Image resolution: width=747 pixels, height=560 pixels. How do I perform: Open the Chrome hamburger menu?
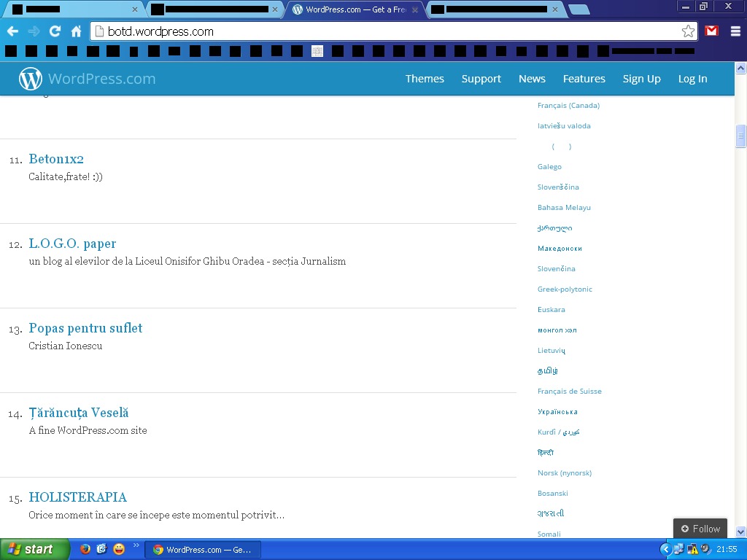[735, 31]
